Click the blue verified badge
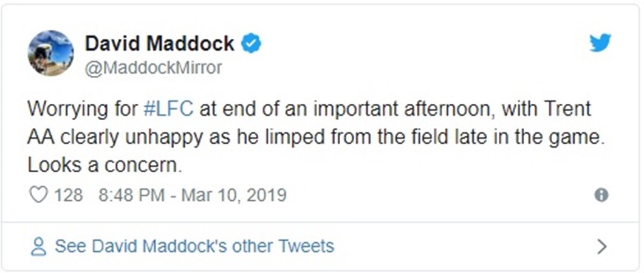 coord(251,44)
